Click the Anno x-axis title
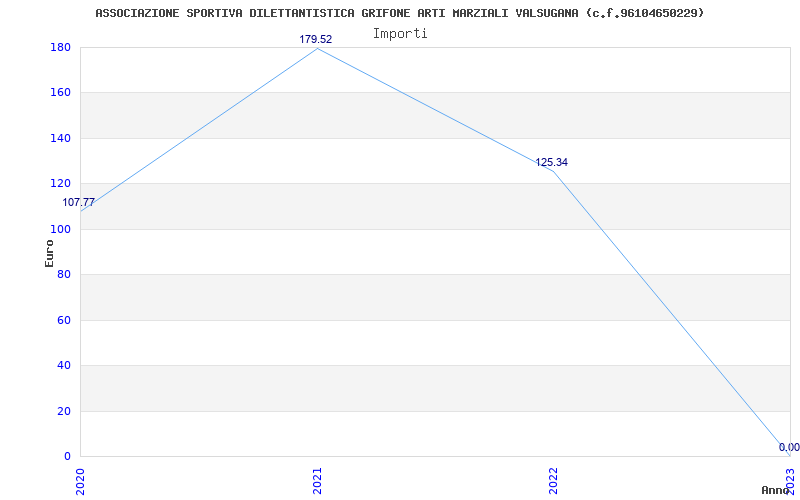Image resolution: width=800 pixels, height=500 pixels. [775, 490]
